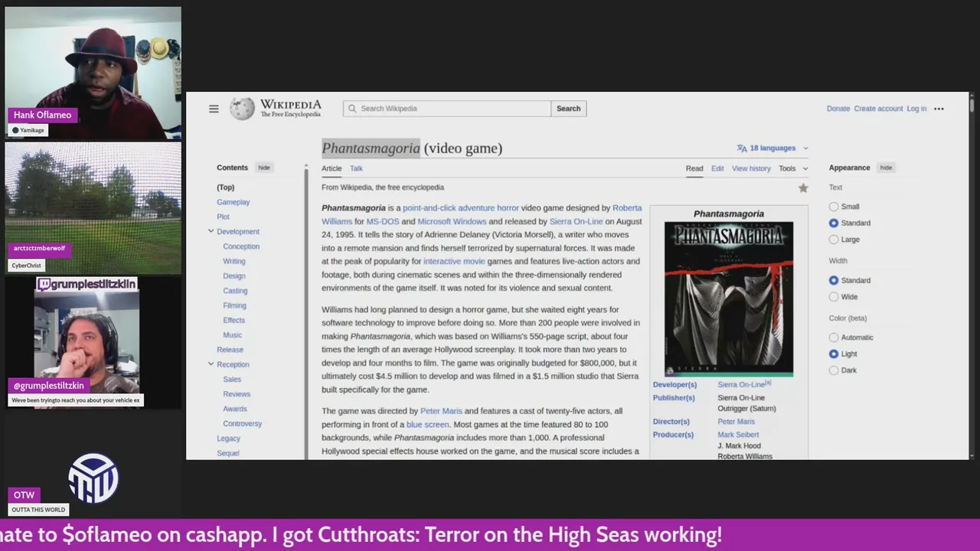The width and height of the screenshot is (980, 551).
Task: Go to (Top) in contents
Action: tap(225, 187)
